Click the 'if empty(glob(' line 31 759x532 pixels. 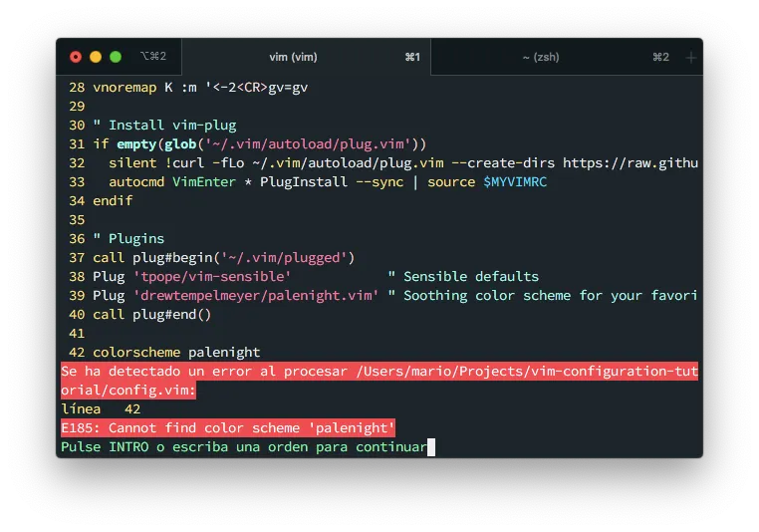point(259,143)
